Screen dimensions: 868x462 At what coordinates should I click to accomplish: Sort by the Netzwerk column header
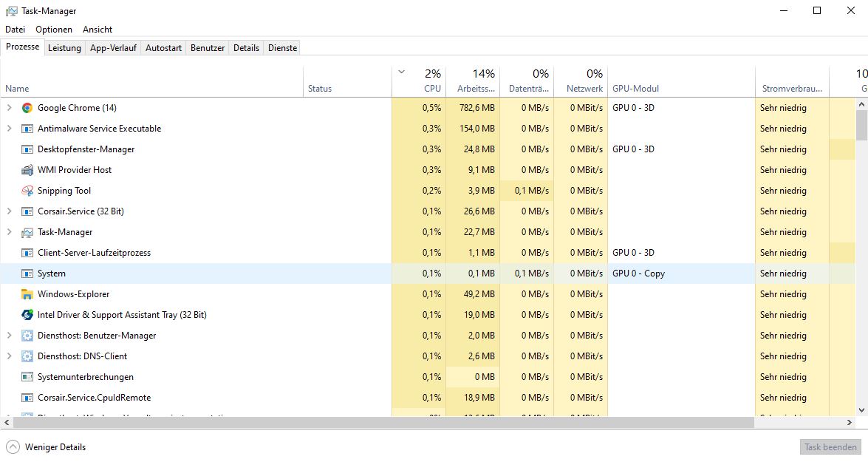click(581, 82)
